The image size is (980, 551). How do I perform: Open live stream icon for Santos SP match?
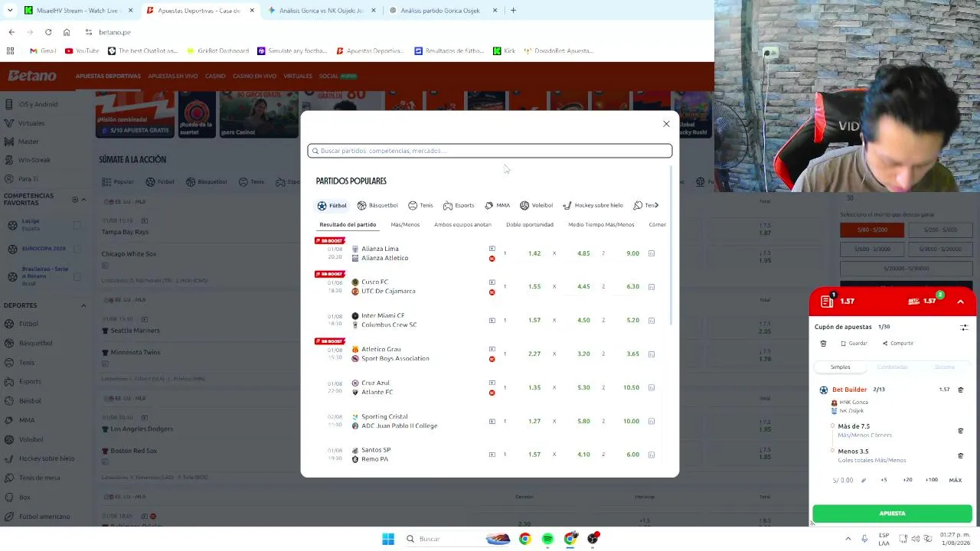492,455
